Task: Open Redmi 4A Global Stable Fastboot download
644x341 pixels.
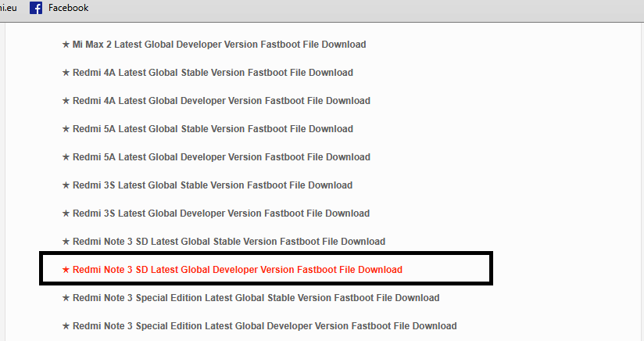Action: pyautogui.click(x=207, y=73)
